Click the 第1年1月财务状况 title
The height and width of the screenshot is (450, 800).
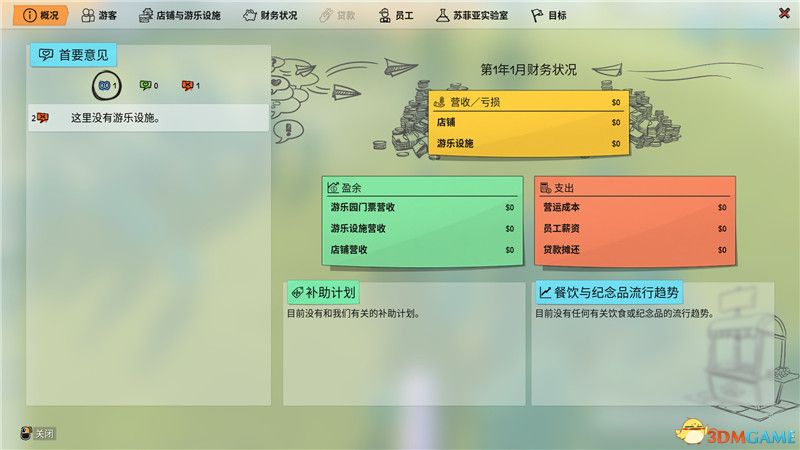529,69
